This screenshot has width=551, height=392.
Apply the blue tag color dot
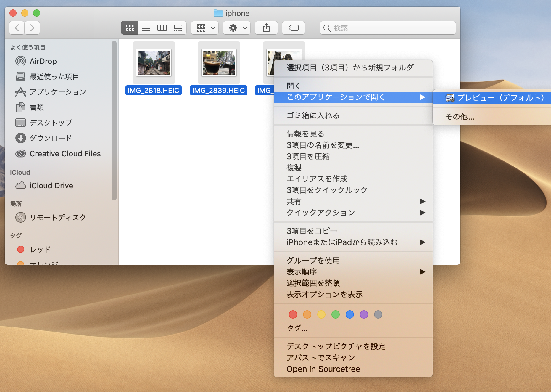350,314
